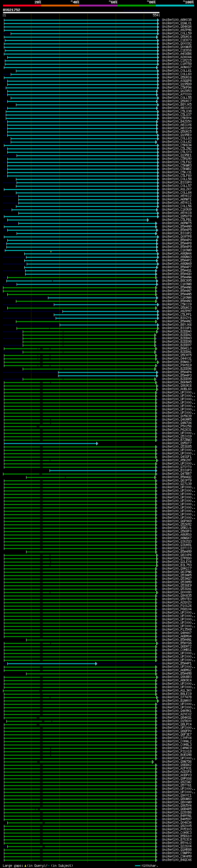Image resolution: width=197 pixels, height=868 pixels.
Task: Open the UniRef100_Q1WLX1 hit label
Action: tap(176, 23)
